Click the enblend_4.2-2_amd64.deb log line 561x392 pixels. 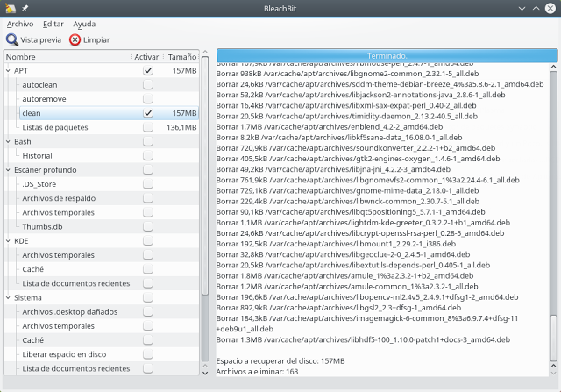pos(330,127)
